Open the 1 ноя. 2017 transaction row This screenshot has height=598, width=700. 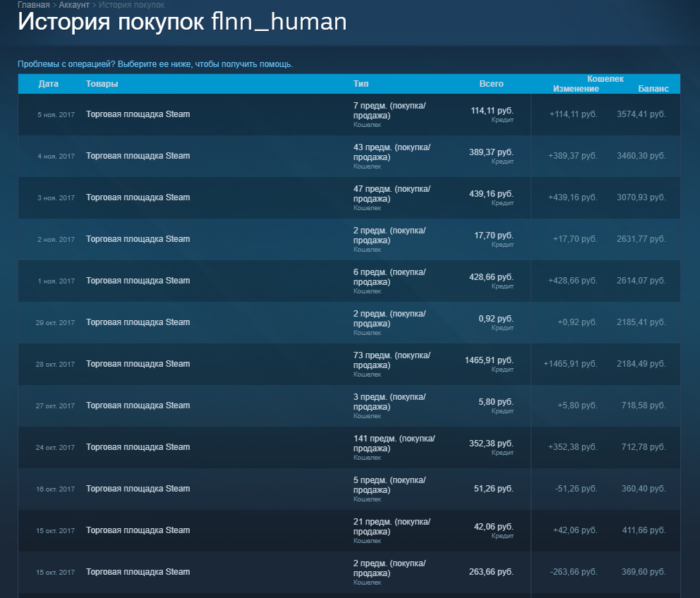(x=349, y=281)
